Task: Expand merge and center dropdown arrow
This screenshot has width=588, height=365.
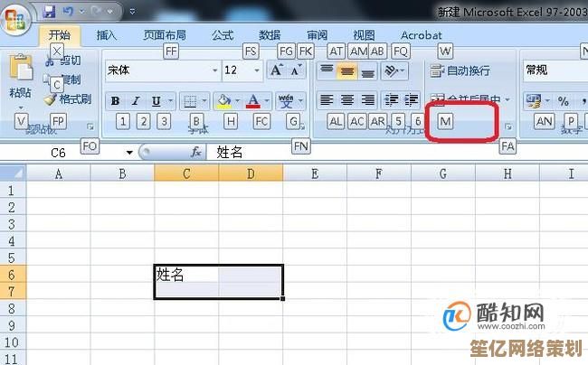Action: tap(507, 99)
